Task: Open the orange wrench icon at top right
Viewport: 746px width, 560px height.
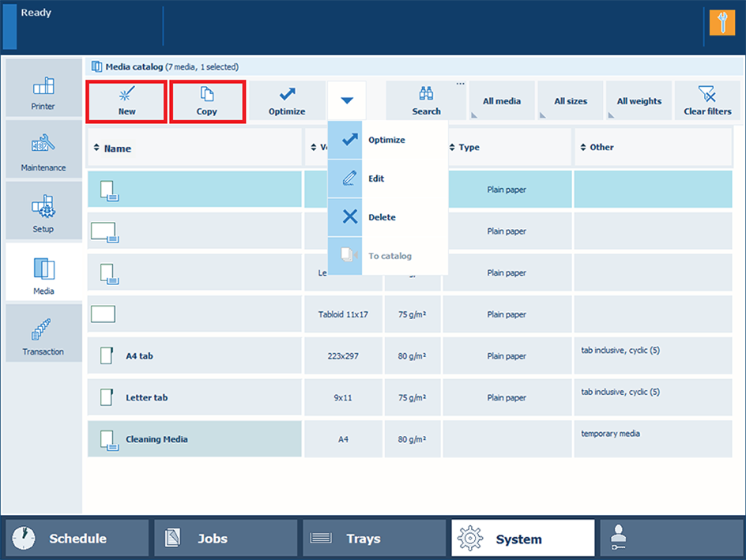Action: (722, 23)
